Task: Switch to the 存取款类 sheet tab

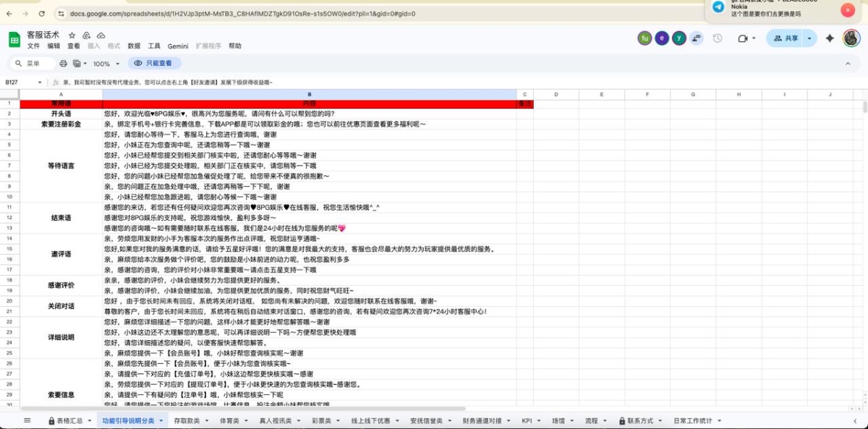Action: pos(187,420)
